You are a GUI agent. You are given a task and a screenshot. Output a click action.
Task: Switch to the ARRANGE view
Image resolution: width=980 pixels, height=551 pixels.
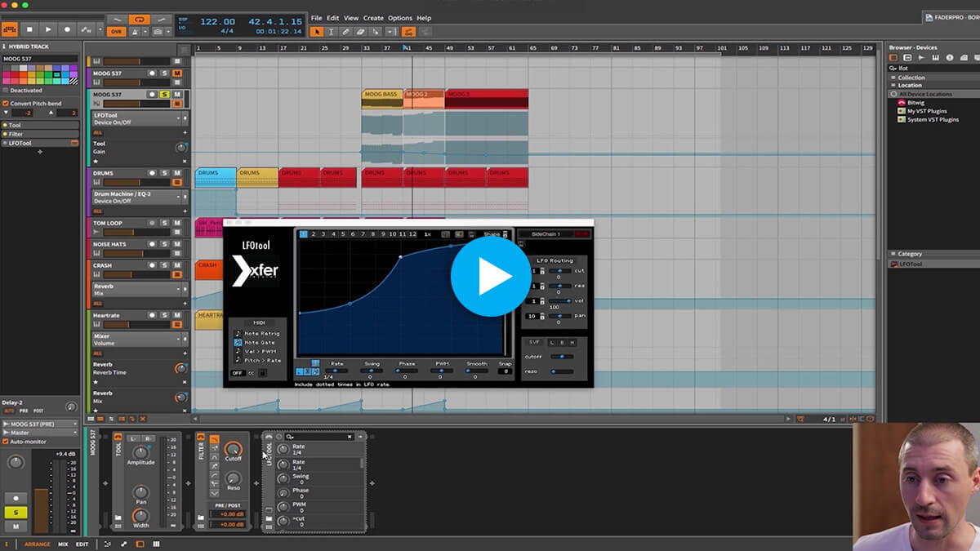[37, 544]
